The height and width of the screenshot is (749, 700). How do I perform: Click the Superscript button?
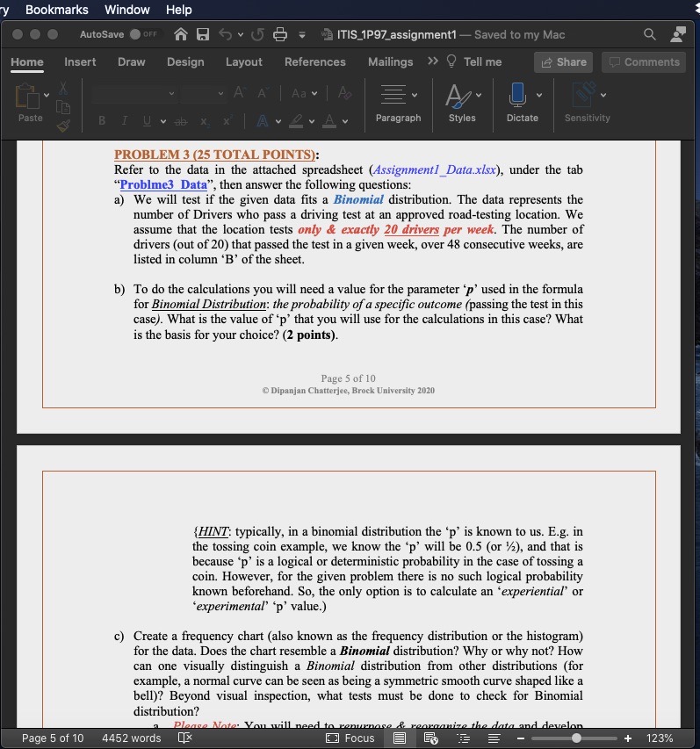(228, 120)
